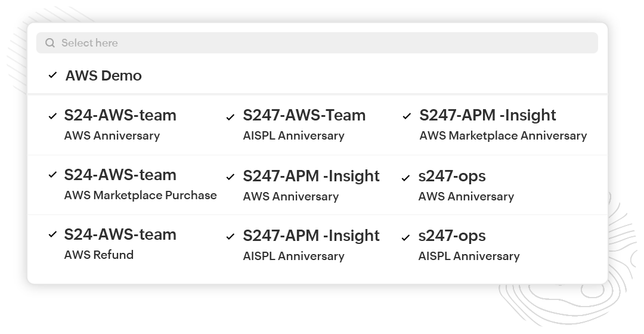
Task: Toggle the S247-APM -Insight AWS Anniversary checkmark
Action: click(x=230, y=177)
